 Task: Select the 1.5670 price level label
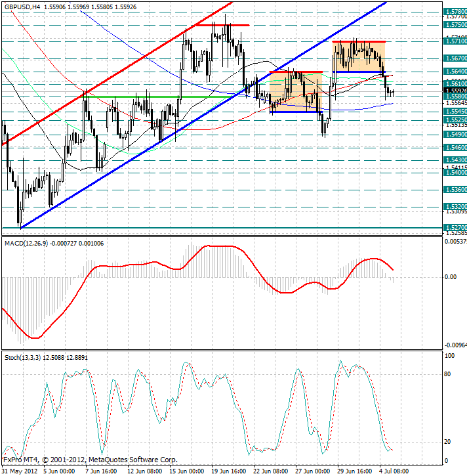[x=455, y=58]
